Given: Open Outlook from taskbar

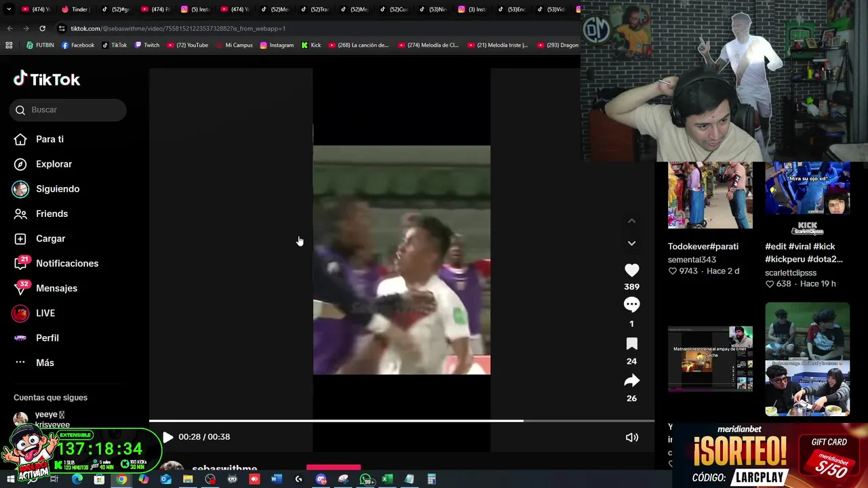Looking at the screenshot, I should pos(165,479).
